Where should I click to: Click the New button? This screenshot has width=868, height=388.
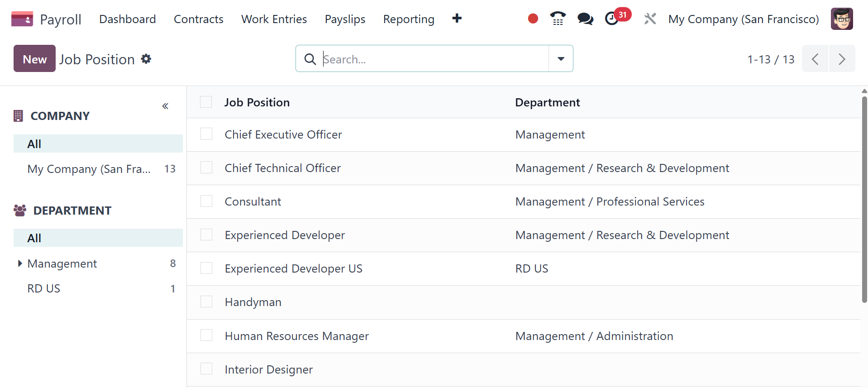click(x=34, y=59)
